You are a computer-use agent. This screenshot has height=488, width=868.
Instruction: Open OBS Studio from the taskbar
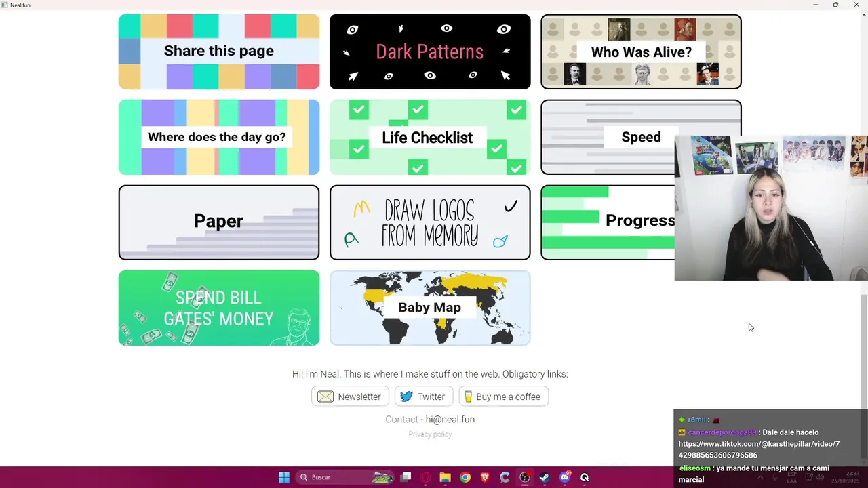pyautogui.click(x=525, y=477)
